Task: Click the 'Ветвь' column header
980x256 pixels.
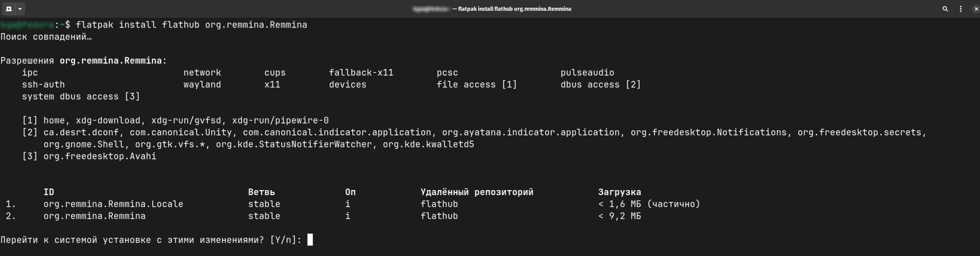Action: click(261, 192)
